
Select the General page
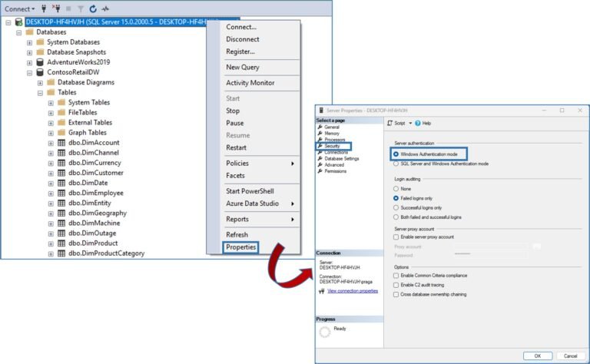coord(332,127)
